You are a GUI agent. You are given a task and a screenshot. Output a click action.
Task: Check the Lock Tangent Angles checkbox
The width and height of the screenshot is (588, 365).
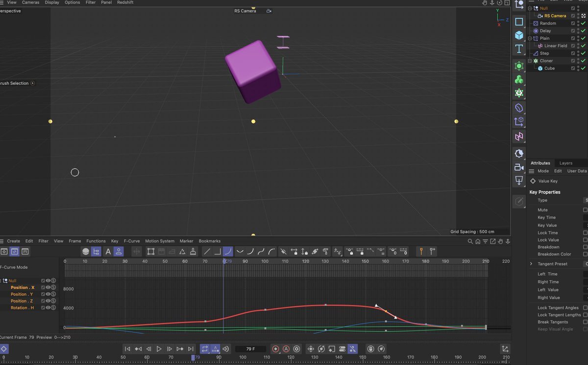(x=585, y=308)
